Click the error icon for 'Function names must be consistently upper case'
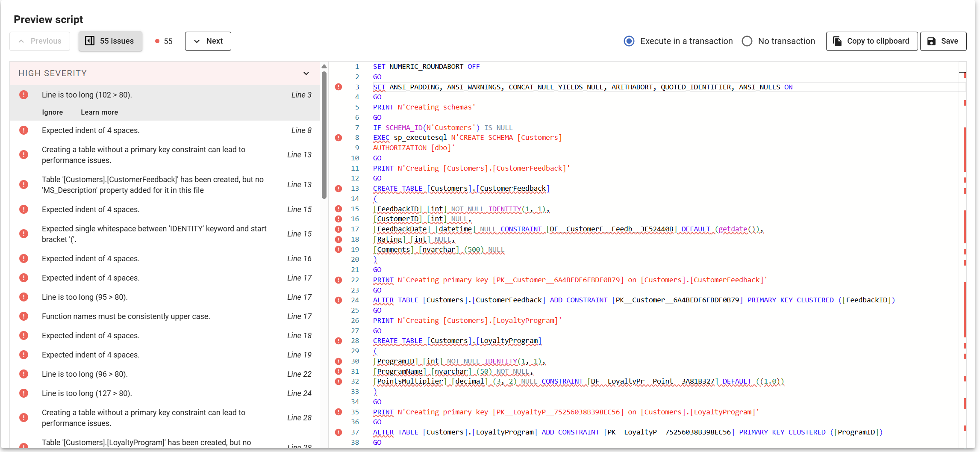 [x=24, y=316]
